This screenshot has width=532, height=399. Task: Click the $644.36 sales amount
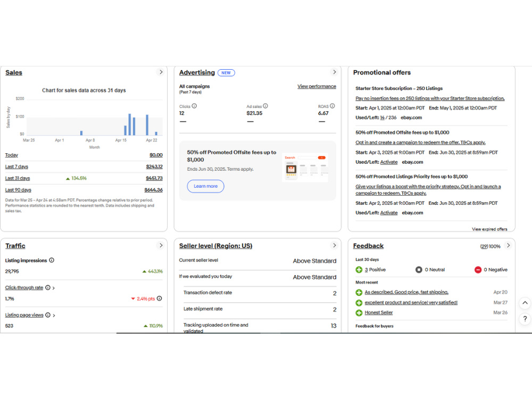[153, 190]
